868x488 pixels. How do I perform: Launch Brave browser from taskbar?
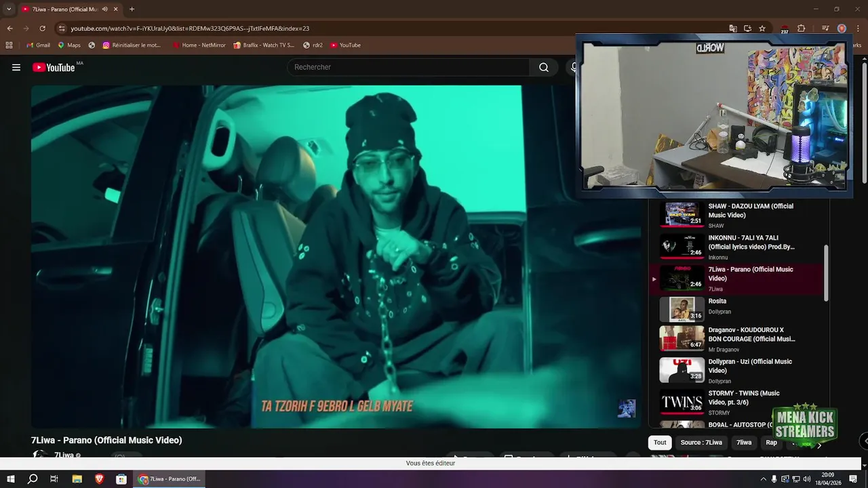point(100,479)
